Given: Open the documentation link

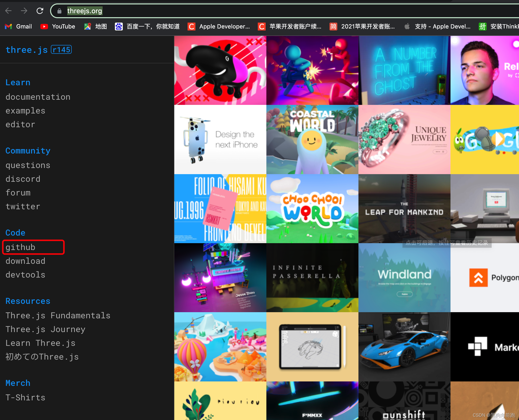Looking at the screenshot, I should [x=38, y=97].
